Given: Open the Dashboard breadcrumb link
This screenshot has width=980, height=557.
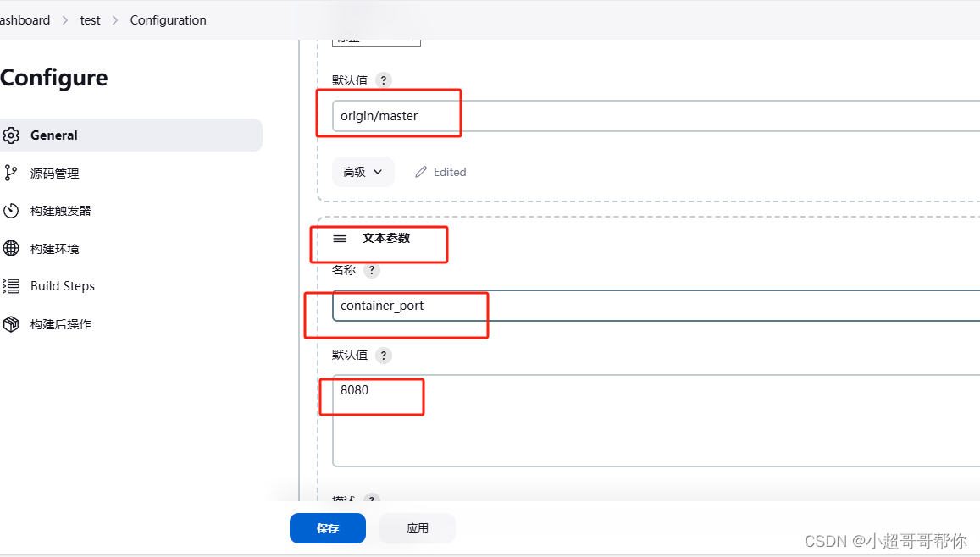Looking at the screenshot, I should click(x=25, y=20).
